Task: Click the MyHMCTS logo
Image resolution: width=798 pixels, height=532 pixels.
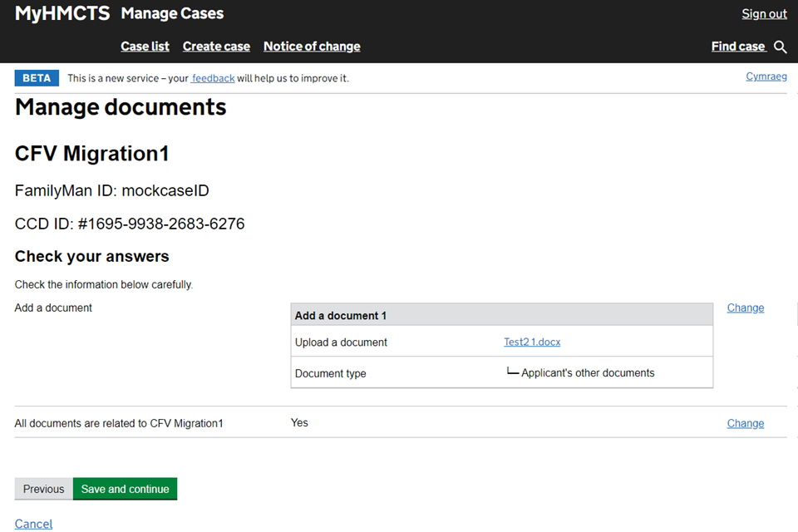Action: [62, 13]
